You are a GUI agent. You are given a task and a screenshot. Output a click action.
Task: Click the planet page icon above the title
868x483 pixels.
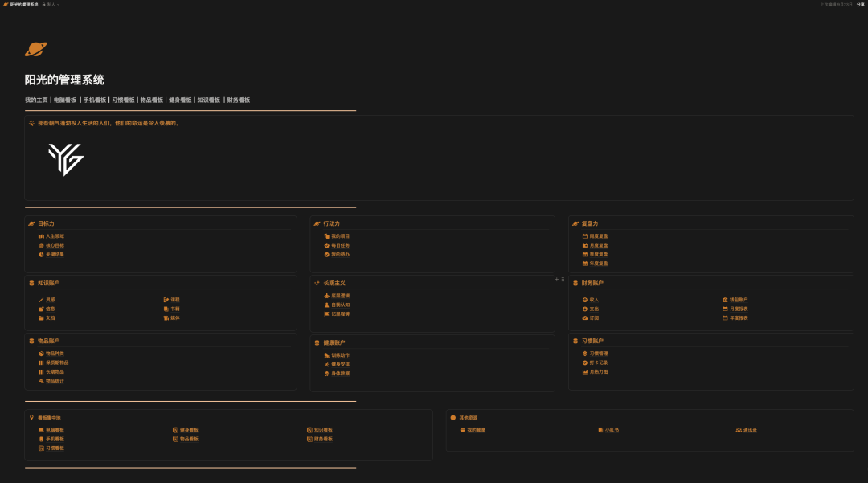click(x=35, y=49)
